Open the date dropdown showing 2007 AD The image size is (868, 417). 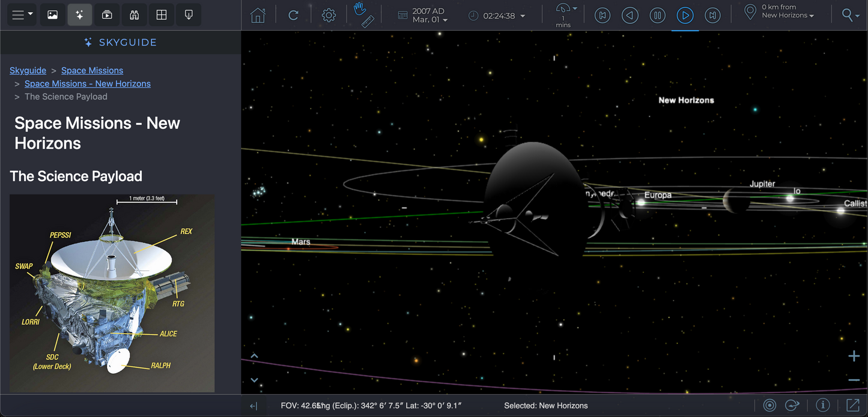[x=429, y=16]
